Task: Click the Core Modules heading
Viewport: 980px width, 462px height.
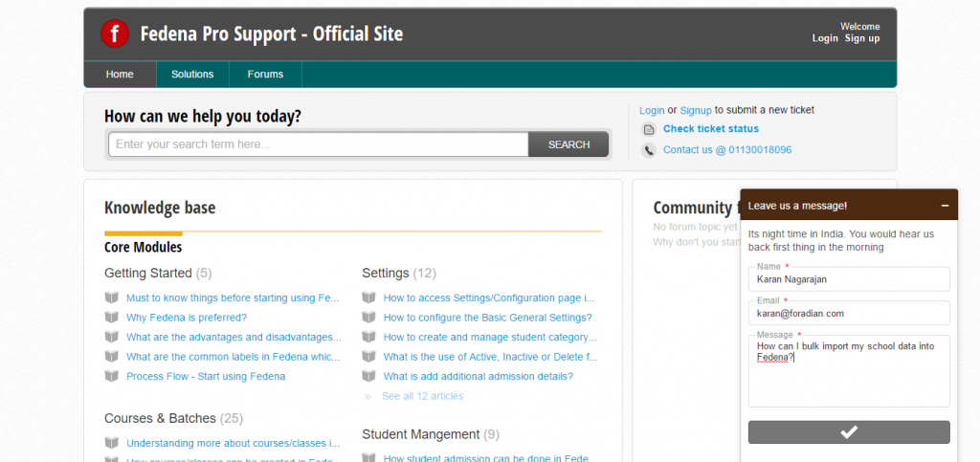Action: point(144,247)
